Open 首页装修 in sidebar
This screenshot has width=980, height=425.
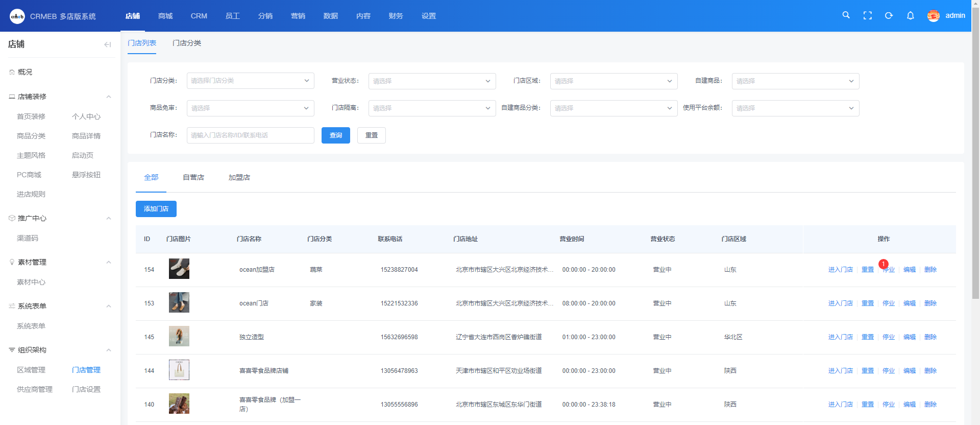click(31, 116)
